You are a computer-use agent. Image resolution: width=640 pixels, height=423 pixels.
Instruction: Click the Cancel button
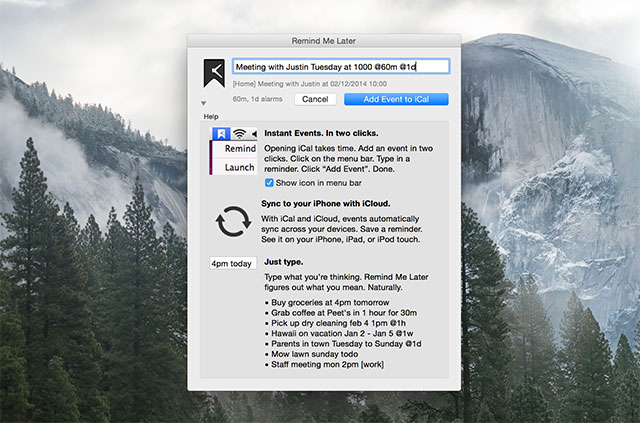point(315,99)
